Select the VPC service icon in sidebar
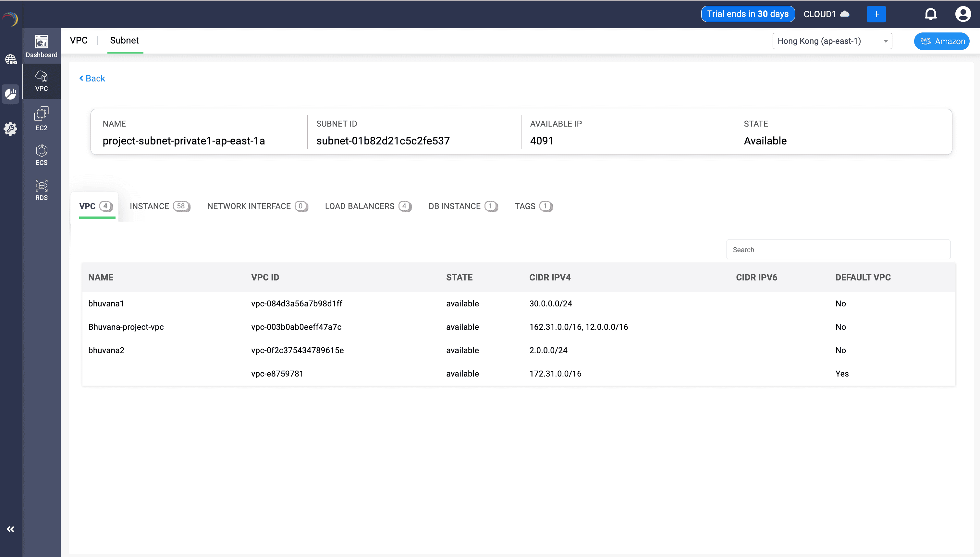This screenshot has width=980, height=557. 41,81
